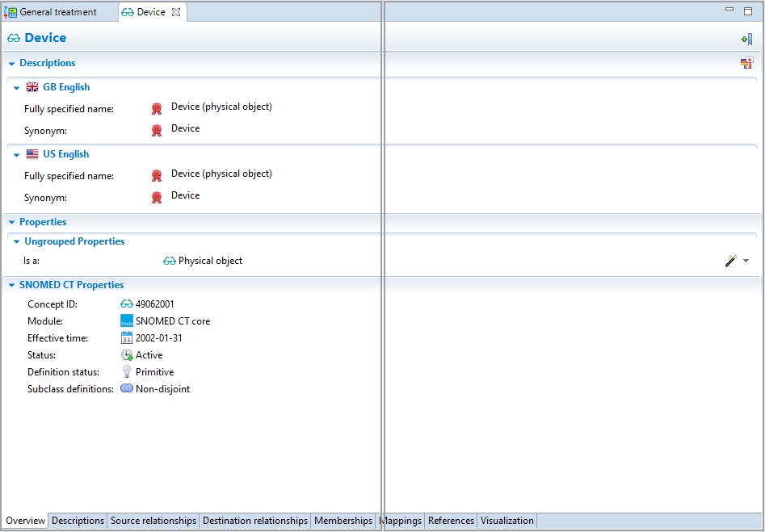Click the SNOMED CT core module icon
The height and width of the screenshot is (532, 765).
[127, 321]
